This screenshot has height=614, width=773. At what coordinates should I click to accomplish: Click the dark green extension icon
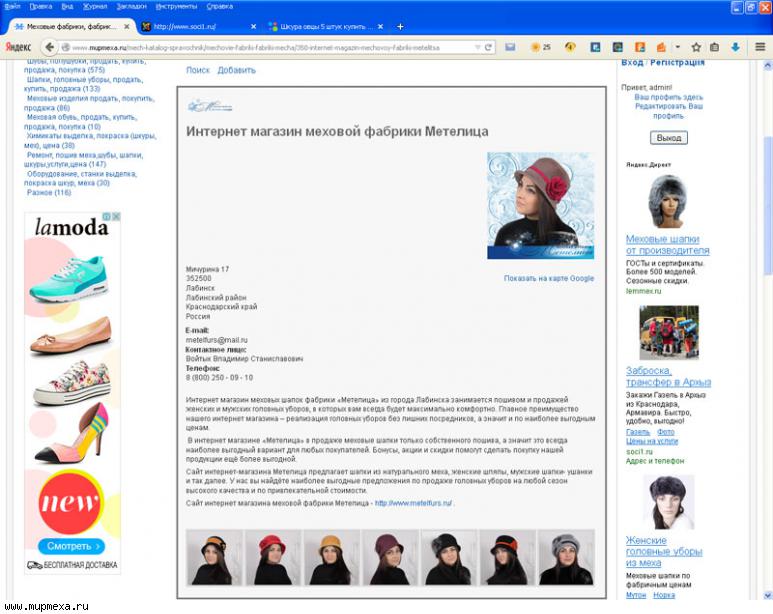pyautogui.click(x=617, y=47)
